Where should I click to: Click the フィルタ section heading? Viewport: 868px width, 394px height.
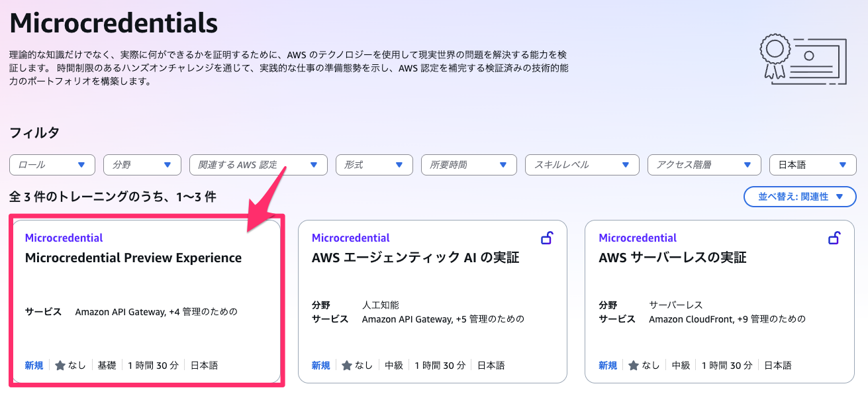click(34, 133)
